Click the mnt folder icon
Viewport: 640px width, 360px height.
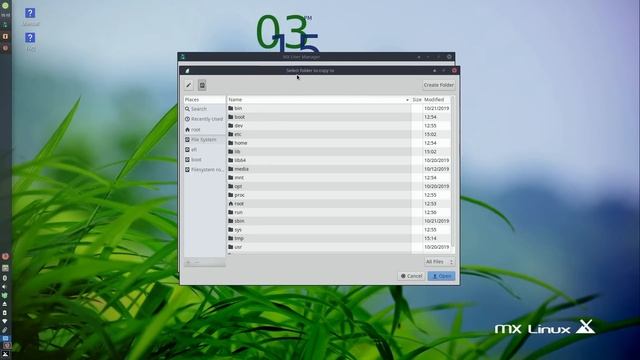pos(231,178)
